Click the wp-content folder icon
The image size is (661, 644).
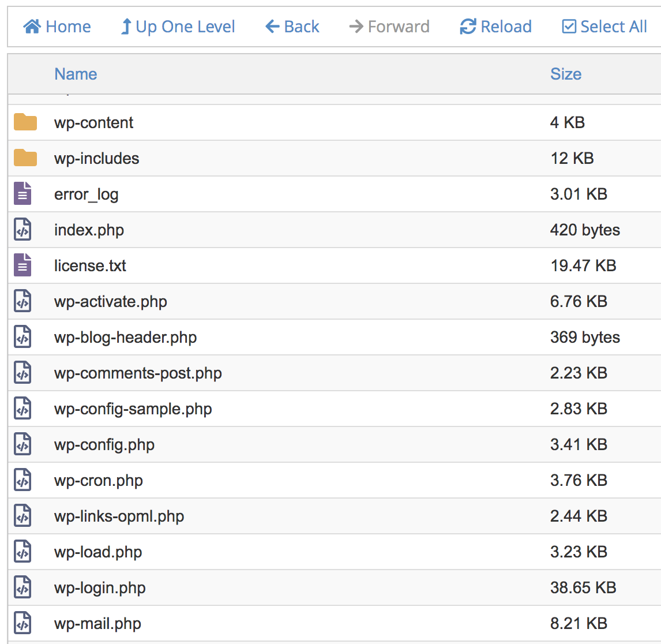(x=25, y=122)
